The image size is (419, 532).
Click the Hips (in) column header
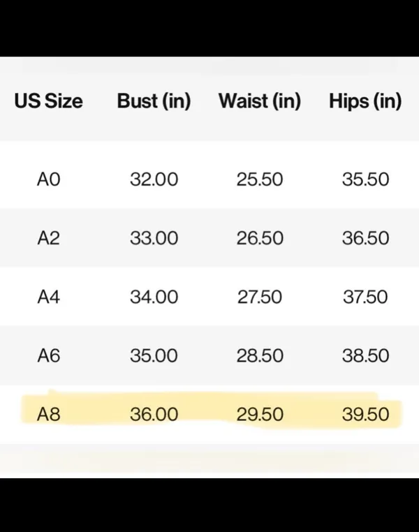[365, 101]
